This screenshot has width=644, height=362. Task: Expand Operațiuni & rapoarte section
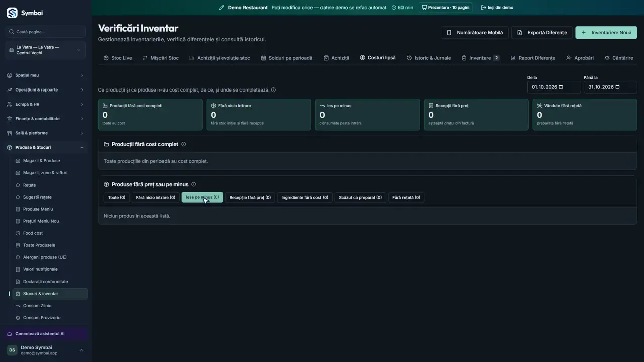[x=45, y=90]
